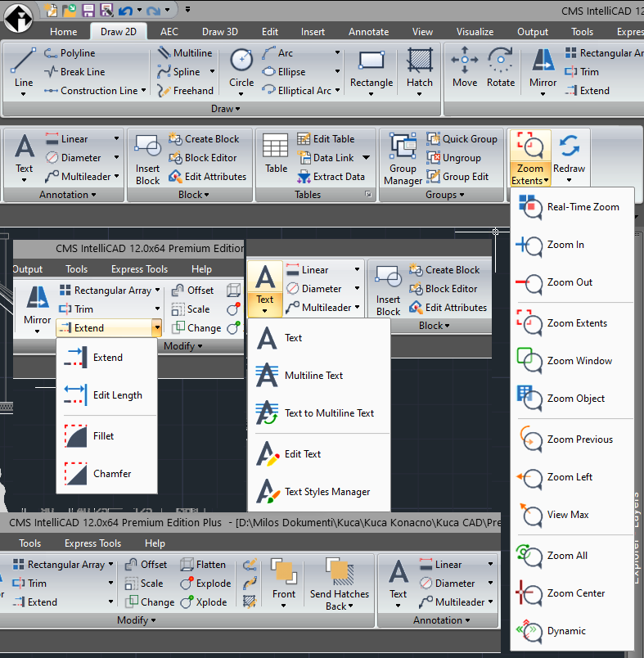Select the Multiline tool
Viewport: 644px width, 658px height.
point(185,53)
